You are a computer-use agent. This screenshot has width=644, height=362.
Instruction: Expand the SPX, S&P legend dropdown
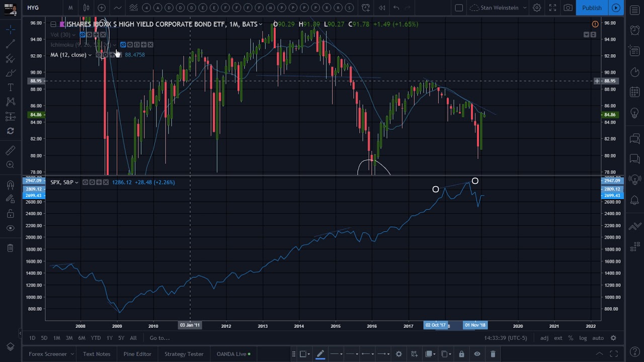[x=76, y=183]
